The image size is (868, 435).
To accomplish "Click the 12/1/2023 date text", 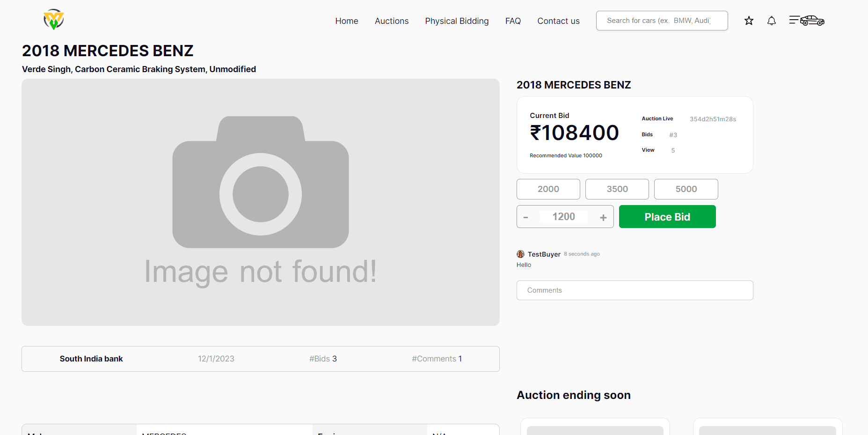I will (216, 359).
